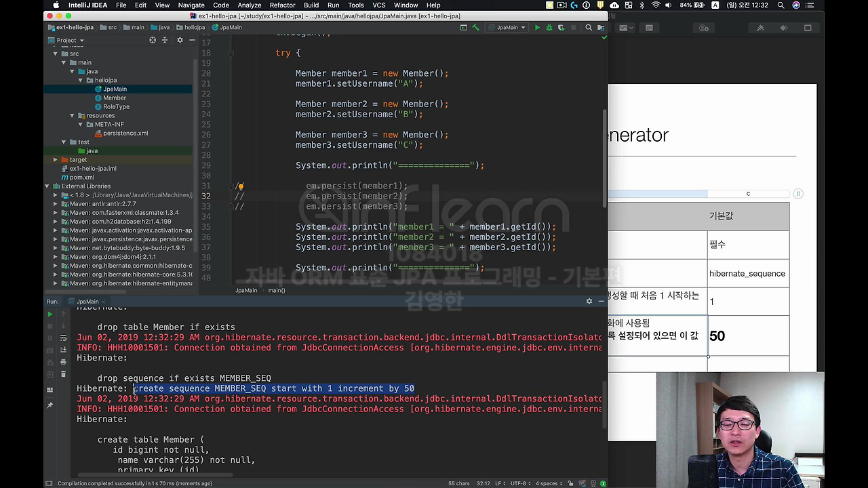Click the print icon in Run console
The height and width of the screenshot is (488, 868).
[63, 362]
